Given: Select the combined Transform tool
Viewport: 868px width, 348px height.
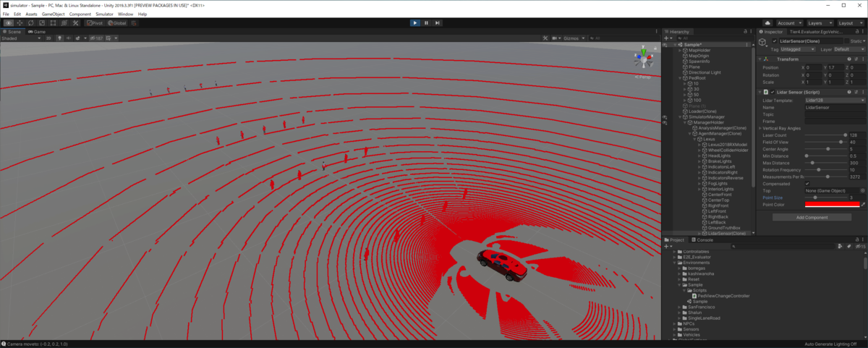Looking at the screenshot, I should (65, 23).
